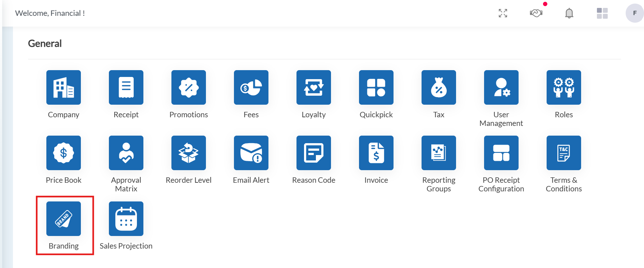Viewport: 644px width, 268px height.
Task: Click the Branding label text
Action: (64, 246)
